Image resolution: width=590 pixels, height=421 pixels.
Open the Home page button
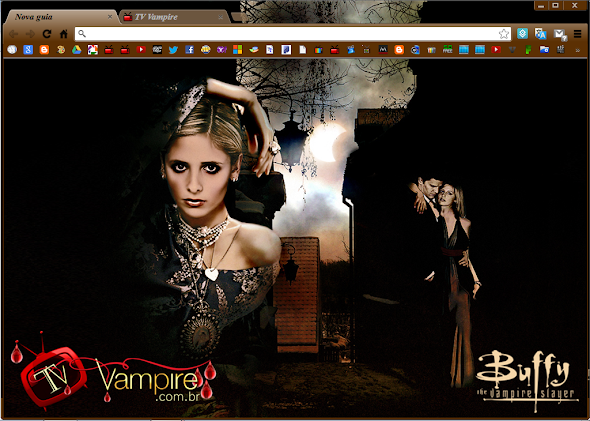coord(64,34)
